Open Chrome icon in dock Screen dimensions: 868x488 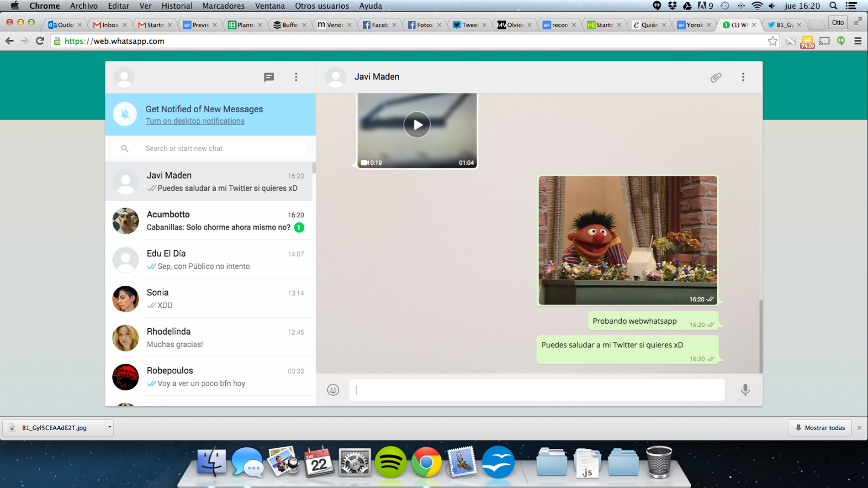pyautogui.click(x=426, y=462)
